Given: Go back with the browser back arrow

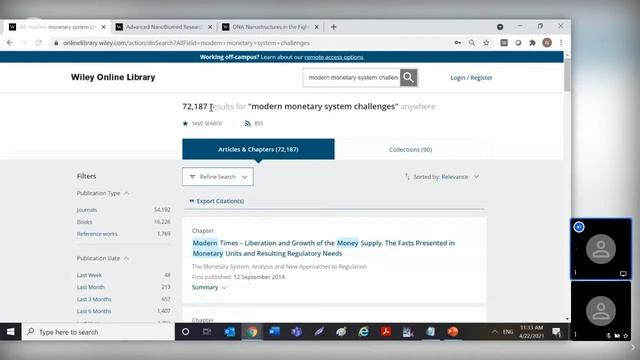Looking at the screenshot, I should pos(10,42).
